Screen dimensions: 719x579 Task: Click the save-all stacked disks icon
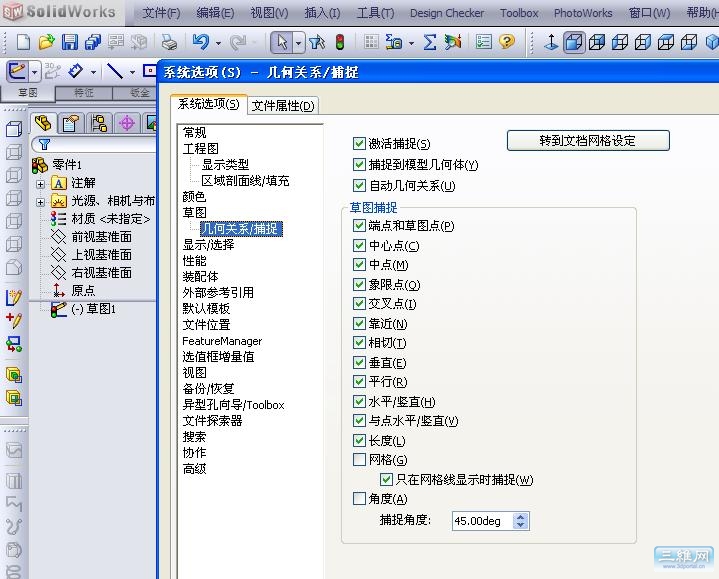pos(93,42)
